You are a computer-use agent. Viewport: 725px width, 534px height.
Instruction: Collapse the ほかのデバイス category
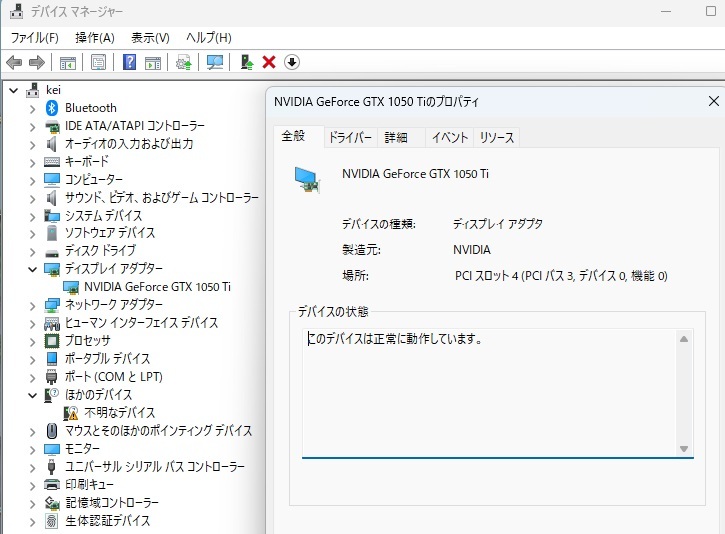point(32,395)
